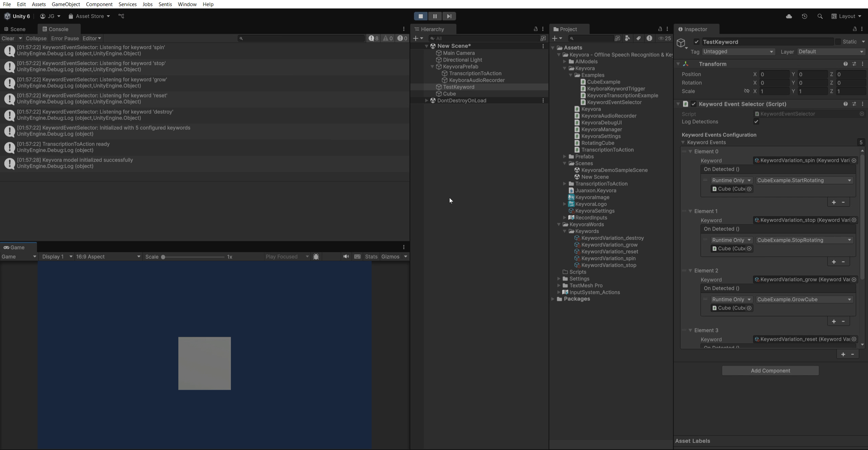Open Keyword Event Selector component options menu

(863, 104)
